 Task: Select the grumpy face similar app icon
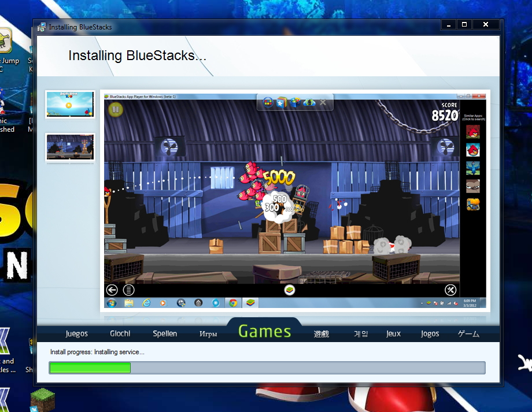(472, 186)
